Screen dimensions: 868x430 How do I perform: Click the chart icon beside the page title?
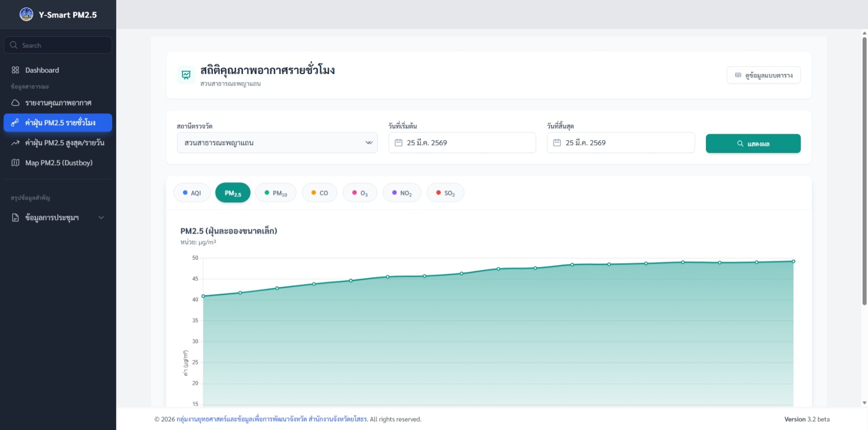tap(186, 74)
